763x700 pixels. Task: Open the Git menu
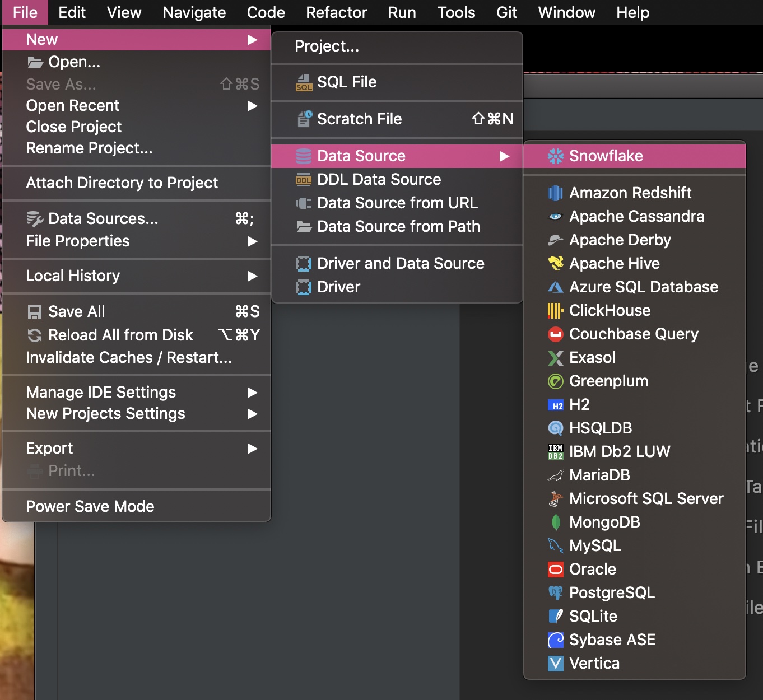pos(506,12)
